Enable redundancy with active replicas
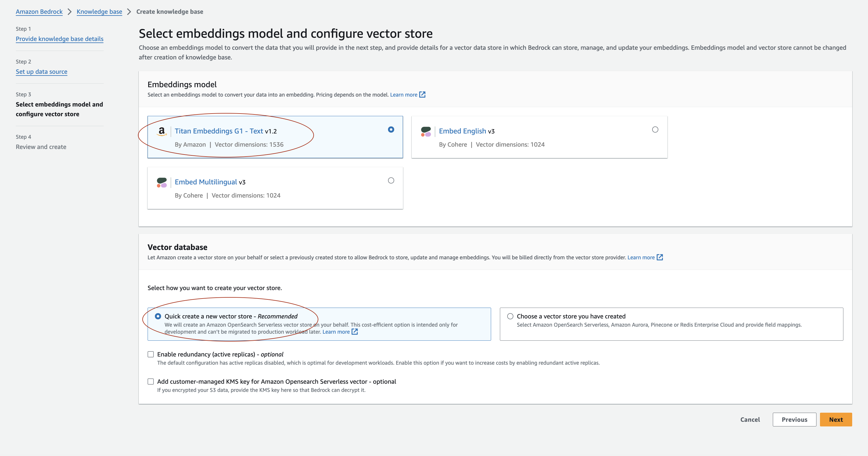The image size is (868, 456). tap(151, 354)
